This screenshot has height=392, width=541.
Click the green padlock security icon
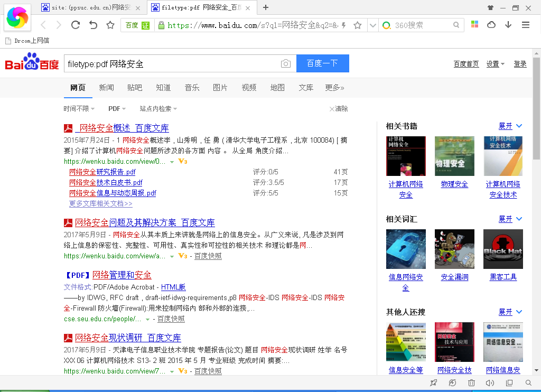[x=161, y=25]
